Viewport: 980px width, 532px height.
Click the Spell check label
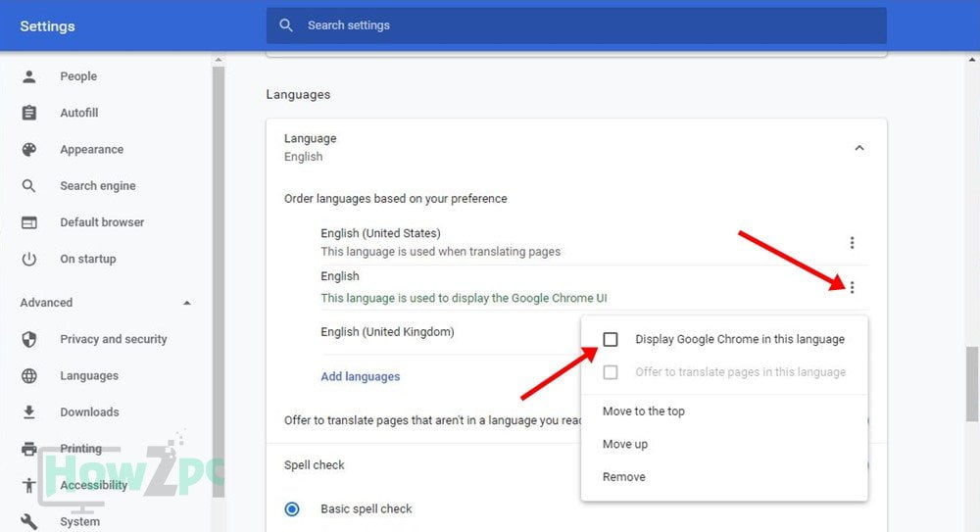(315, 465)
